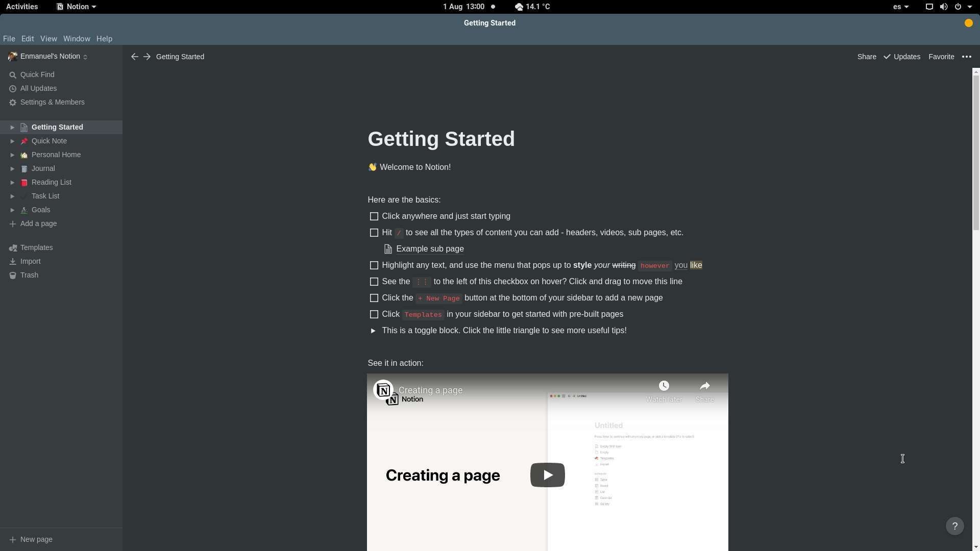Expand the Personal Home sidebar tree arrow
Screen dimensions: 980x551
pos(12,155)
